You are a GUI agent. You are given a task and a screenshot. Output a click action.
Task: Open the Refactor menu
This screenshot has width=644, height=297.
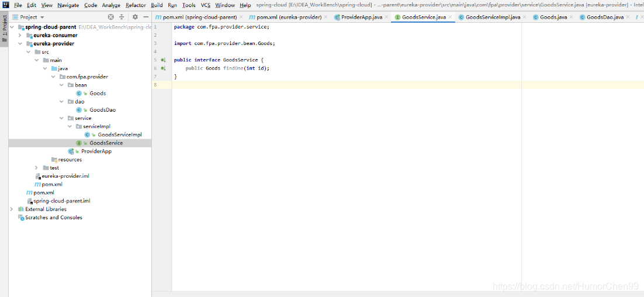(136, 5)
